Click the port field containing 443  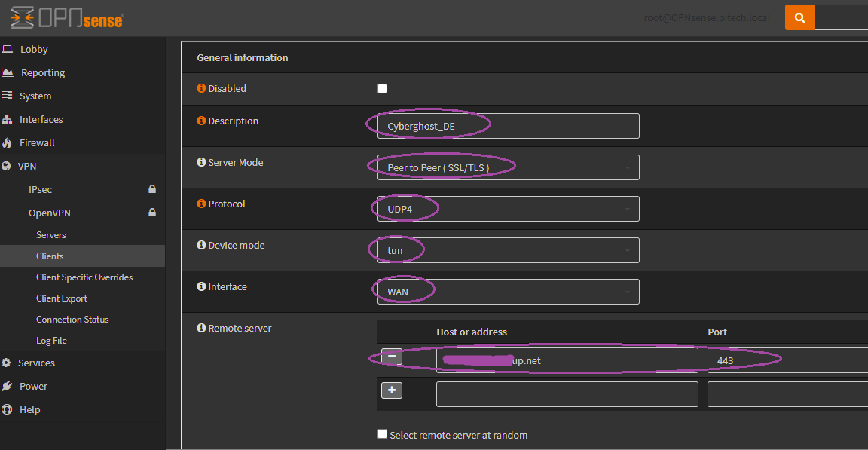point(784,360)
